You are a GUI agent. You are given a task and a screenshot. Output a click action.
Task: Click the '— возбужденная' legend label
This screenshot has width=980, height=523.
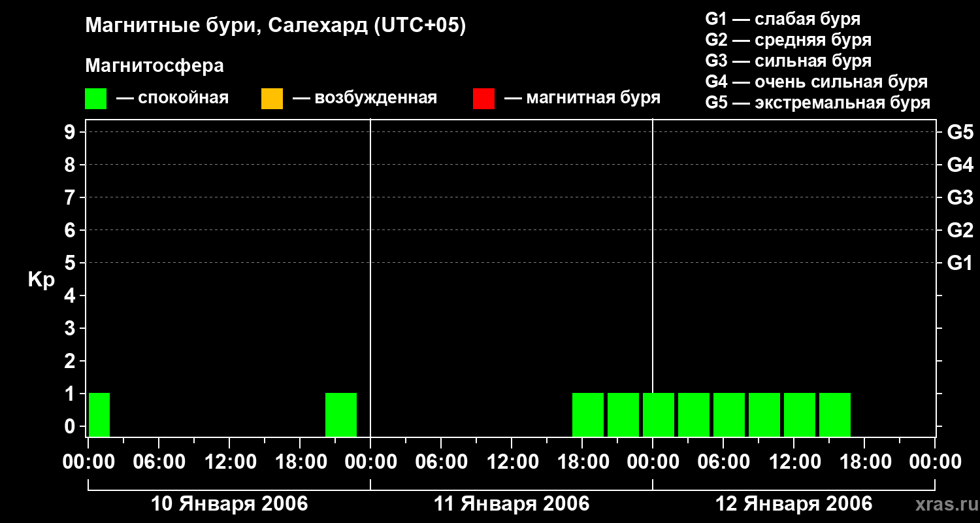(365, 98)
